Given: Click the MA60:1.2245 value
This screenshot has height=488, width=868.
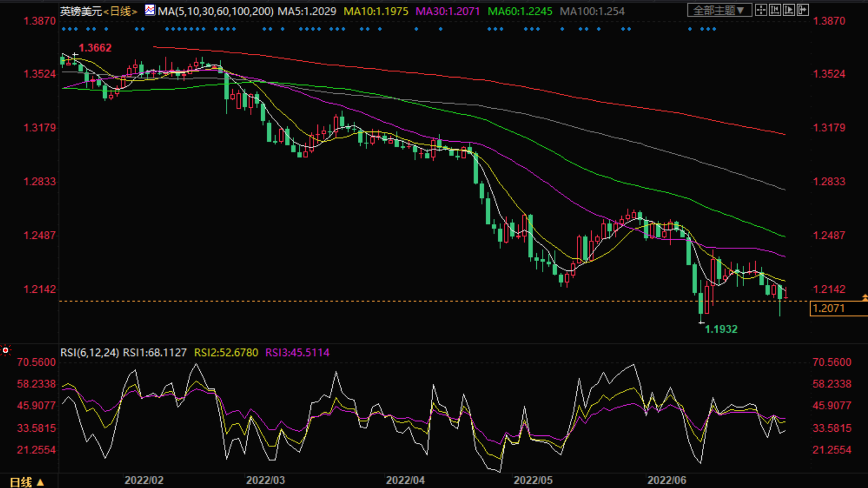Looking at the screenshot, I should [520, 11].
